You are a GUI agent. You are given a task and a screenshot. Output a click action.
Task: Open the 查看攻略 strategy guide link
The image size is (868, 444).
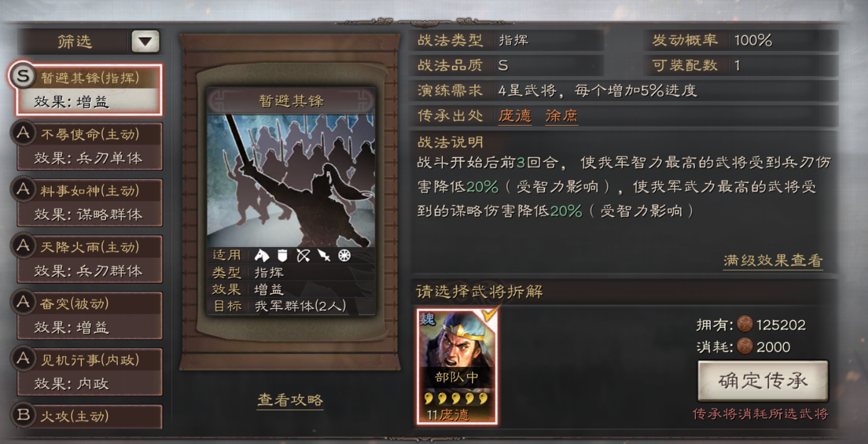click(x=291, y=400)
